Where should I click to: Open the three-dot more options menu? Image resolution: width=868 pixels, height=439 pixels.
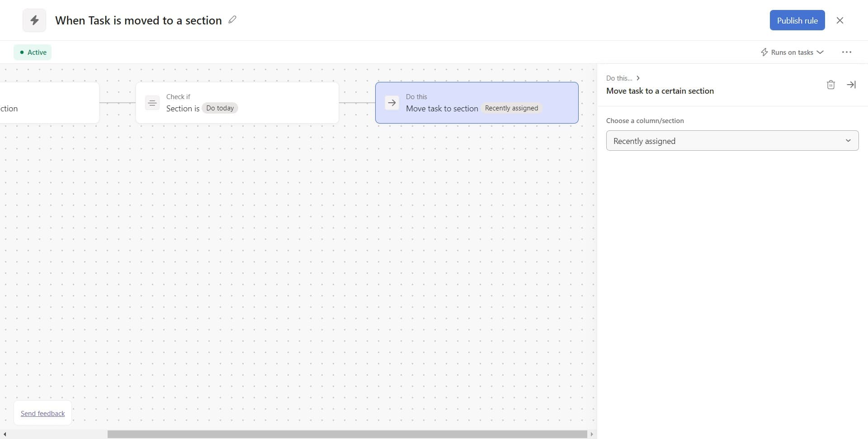(846, 52)
